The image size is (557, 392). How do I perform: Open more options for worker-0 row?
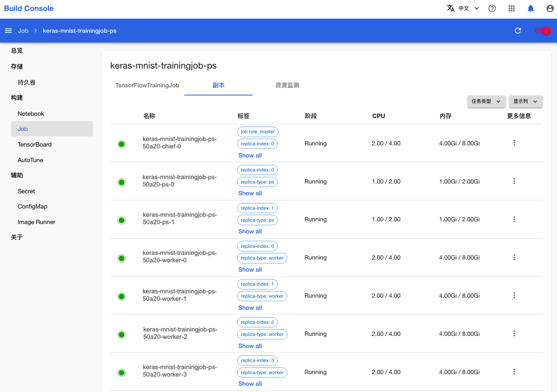514,258
